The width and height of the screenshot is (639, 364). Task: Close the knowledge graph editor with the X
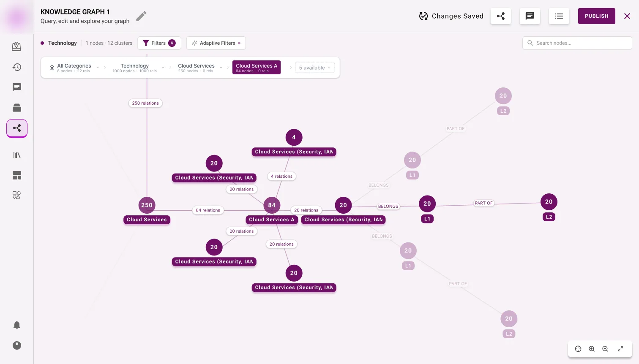click(627, 16)
